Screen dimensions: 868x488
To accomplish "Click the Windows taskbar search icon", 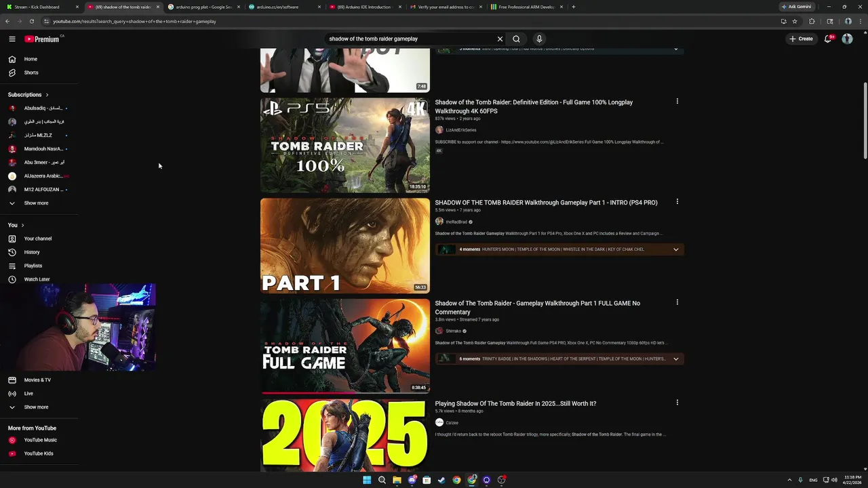I will [x=382, y=480].
